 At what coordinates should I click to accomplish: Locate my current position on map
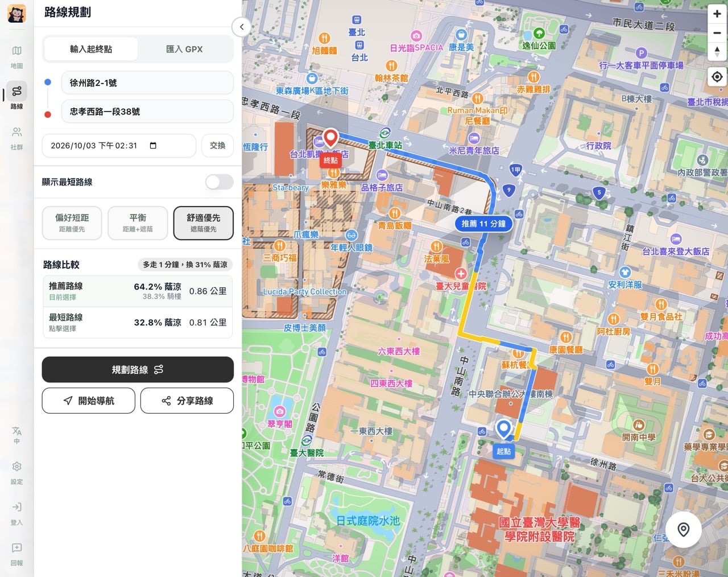coord(717,77)
